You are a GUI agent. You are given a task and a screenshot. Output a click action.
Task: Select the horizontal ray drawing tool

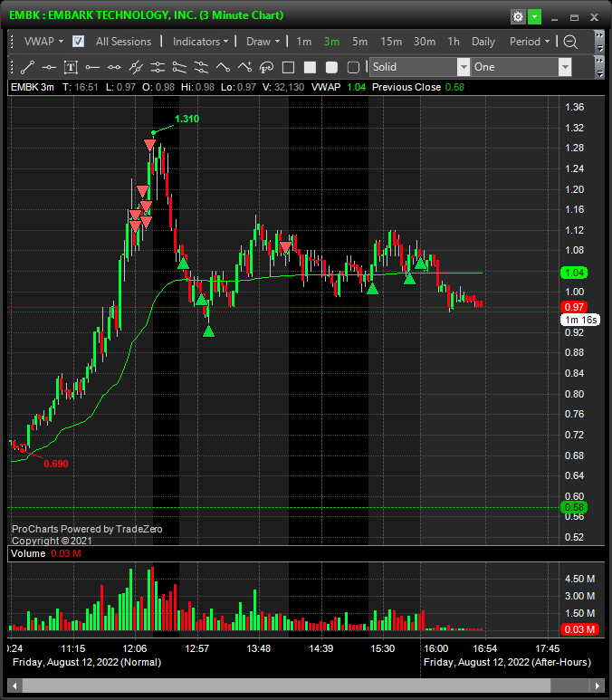pos(92,67)
